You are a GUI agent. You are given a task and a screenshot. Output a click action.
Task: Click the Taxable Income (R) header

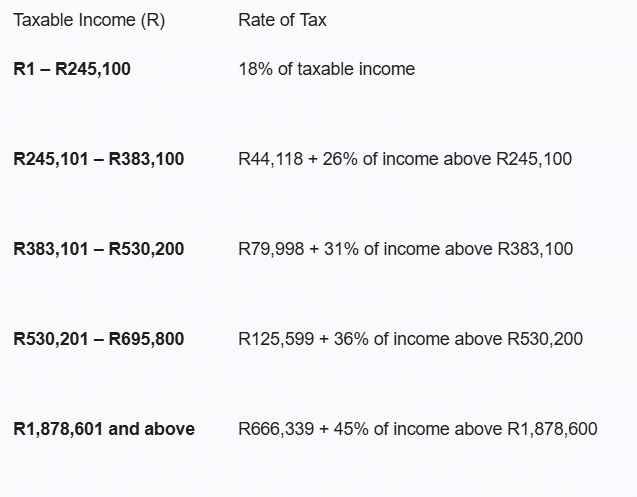pos(89,20)
